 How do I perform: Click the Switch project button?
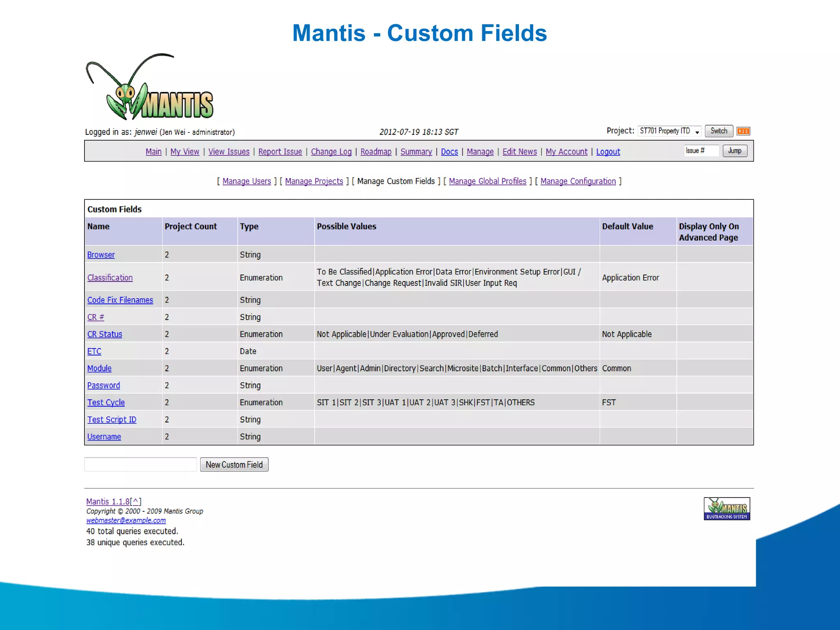[x=719, y=131]
